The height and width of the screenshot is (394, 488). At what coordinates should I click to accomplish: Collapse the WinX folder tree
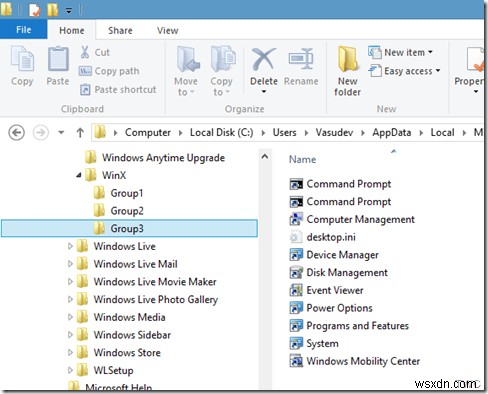point(79,175)
